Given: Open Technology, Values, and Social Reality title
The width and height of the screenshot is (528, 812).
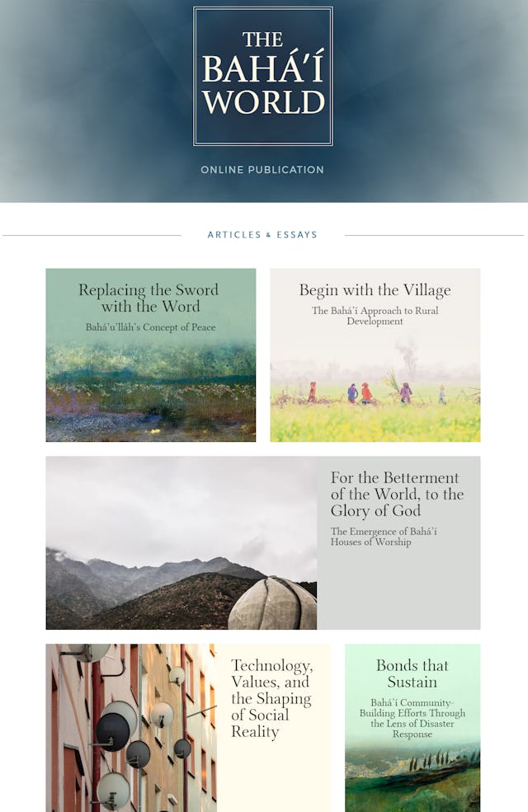Looking at the screenshot, I should coord(272,698).
